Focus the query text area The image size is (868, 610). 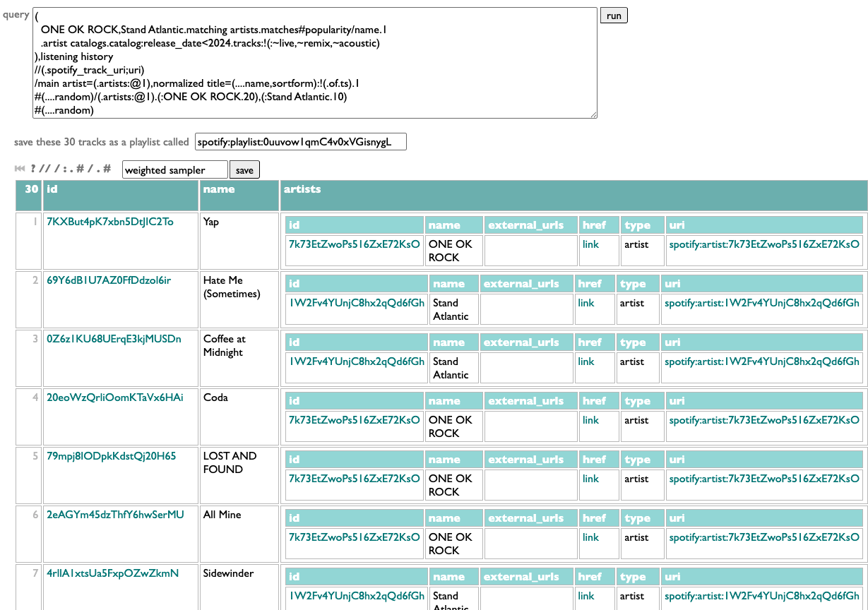pos(315,63)
